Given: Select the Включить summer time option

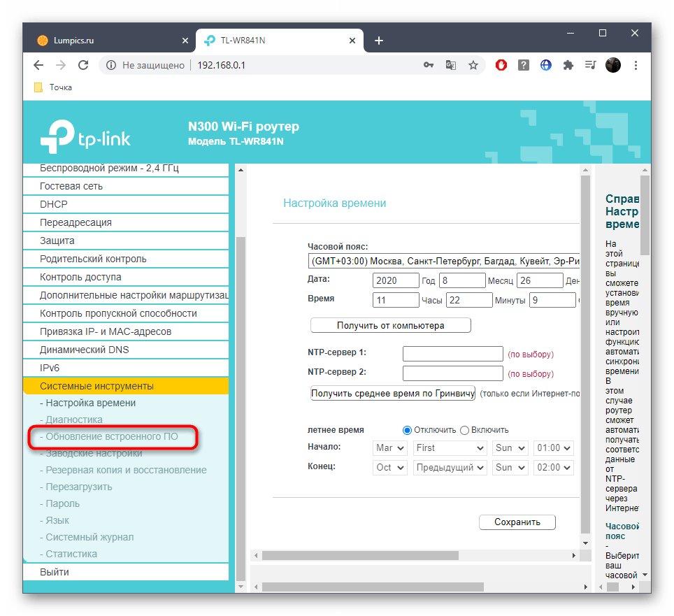Looking at the screenshot, I should [x=464, y=430].
